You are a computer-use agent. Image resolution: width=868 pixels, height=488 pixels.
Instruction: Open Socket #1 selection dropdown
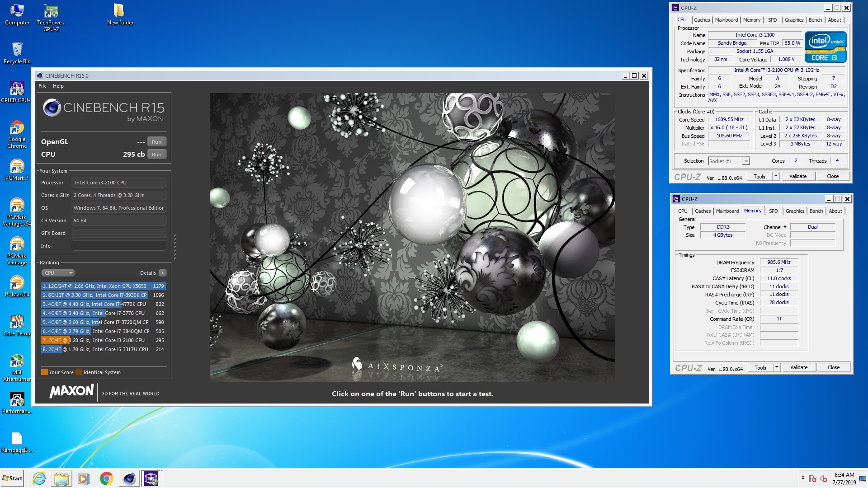click(x=729, y=161)
